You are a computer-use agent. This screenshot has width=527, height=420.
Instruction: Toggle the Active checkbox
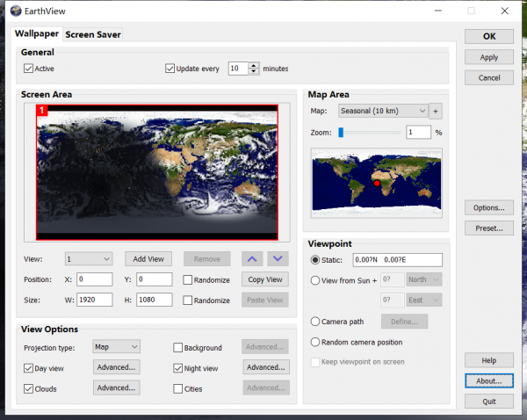[29, 69]
